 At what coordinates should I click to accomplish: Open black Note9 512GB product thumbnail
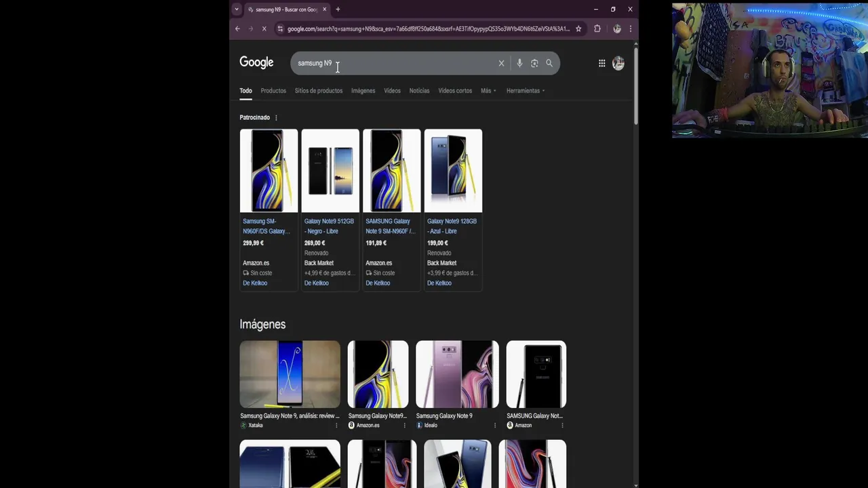(330, 171)
